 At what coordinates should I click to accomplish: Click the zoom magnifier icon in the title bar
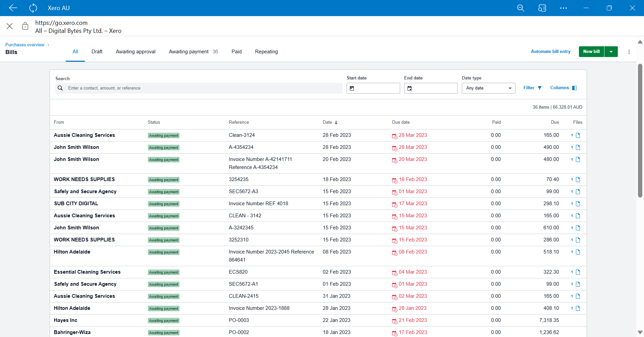click(521, 8)
